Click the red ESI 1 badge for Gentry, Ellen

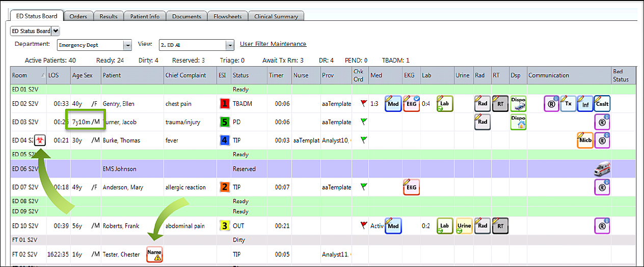[224, 104]
